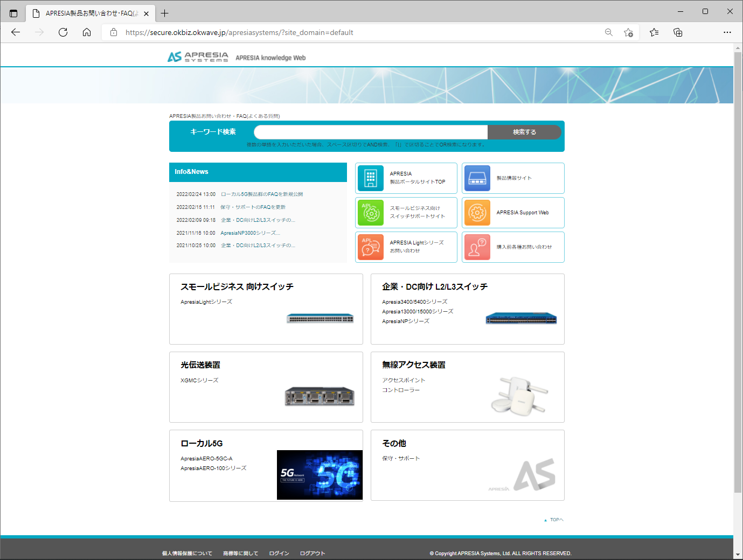Select the APRESIA FAQ browser tab
The width and height of the screenshot is (743, 560).
pyautogui.click(x=91, y=13)
